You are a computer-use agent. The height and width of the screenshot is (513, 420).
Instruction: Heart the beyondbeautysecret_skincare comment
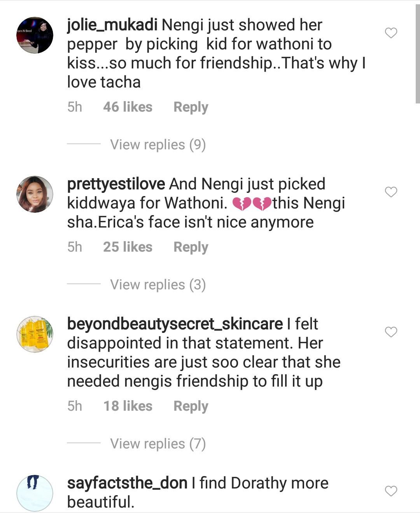(391, 332)
